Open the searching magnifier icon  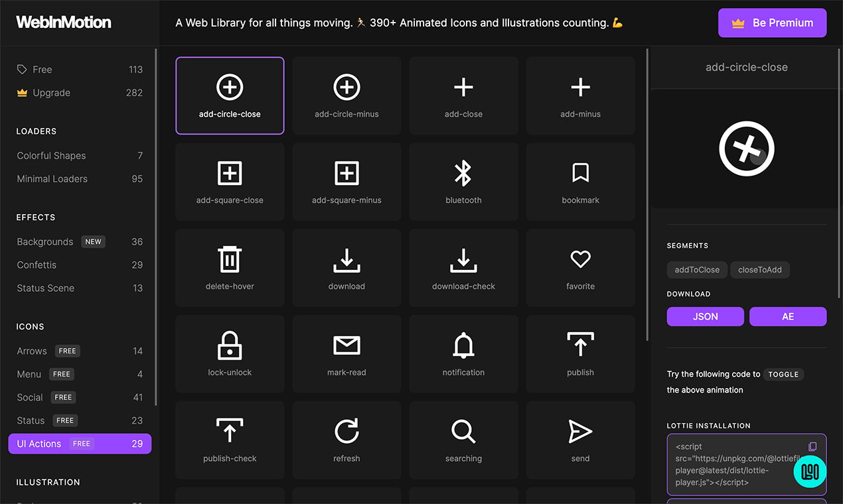pos(463,440)
